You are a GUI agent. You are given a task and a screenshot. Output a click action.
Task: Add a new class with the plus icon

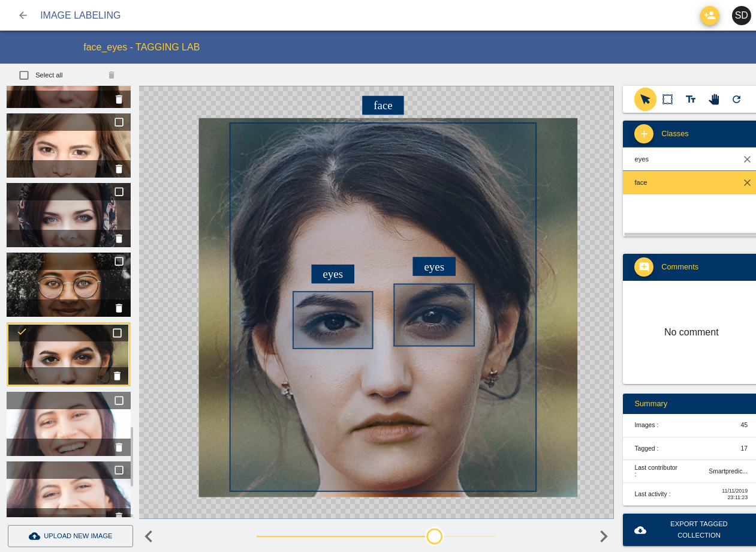pos(643,134)
